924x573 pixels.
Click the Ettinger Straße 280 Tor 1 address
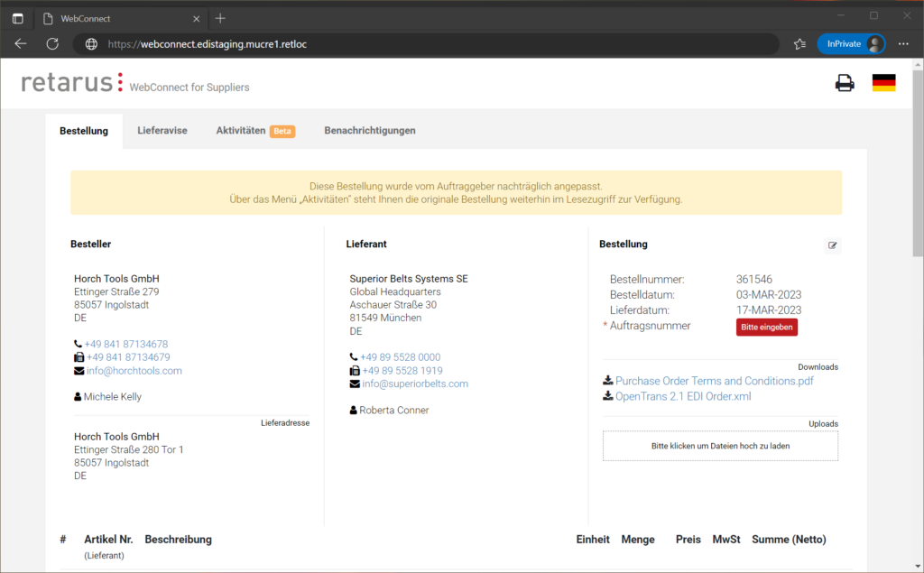pos(128,449)
